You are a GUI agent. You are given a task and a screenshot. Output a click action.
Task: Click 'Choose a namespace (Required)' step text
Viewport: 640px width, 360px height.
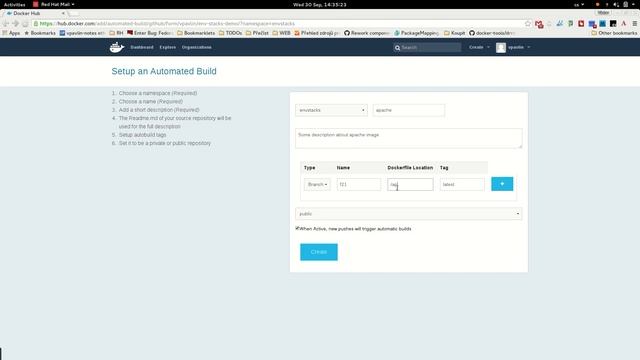[x=158, y=93]
